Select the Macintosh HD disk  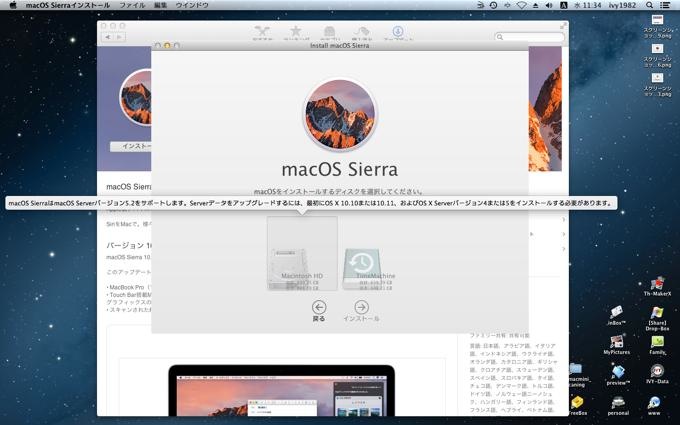tap(302, 258)
